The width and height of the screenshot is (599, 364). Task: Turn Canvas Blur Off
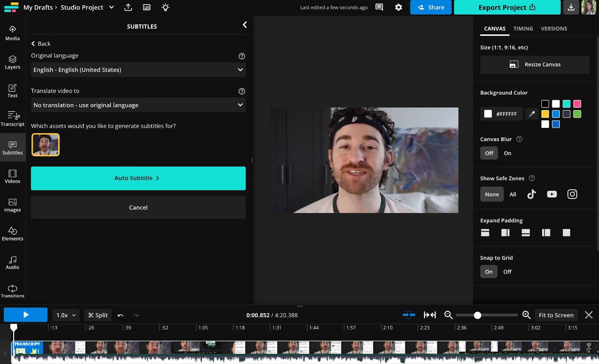tap(489, 153)
